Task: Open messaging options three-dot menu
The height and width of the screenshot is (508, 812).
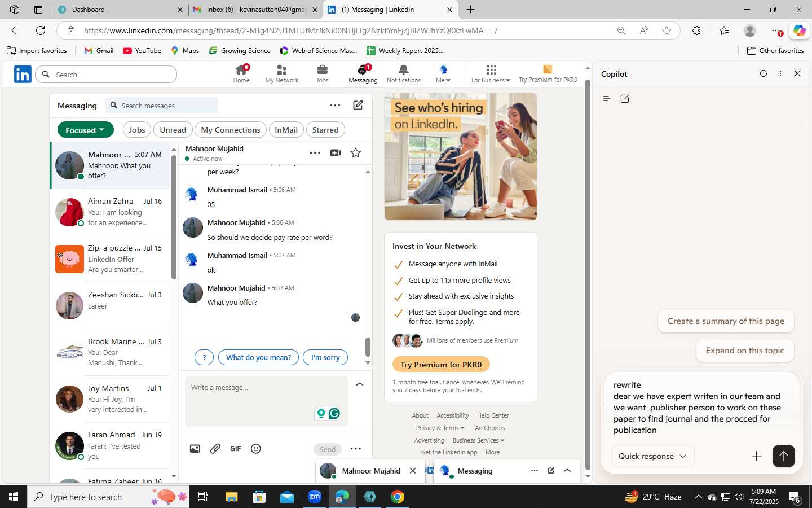Action: tap(335, 105)
